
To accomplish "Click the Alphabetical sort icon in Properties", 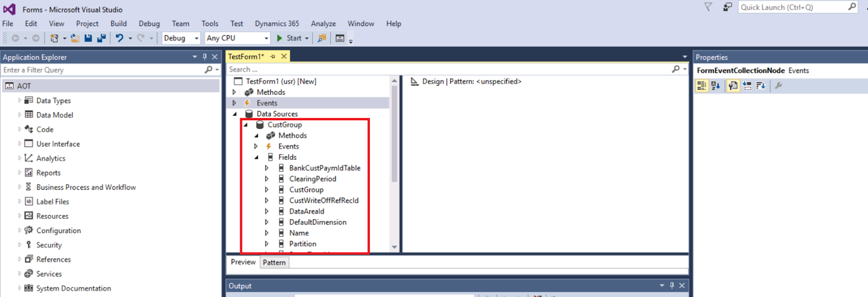I will point(716,86).
